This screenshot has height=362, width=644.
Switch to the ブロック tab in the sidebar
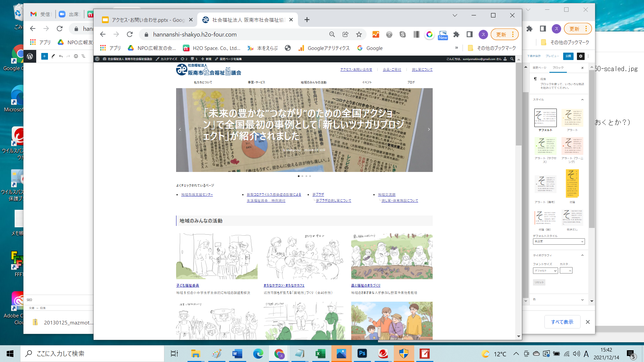click(558, 68)
